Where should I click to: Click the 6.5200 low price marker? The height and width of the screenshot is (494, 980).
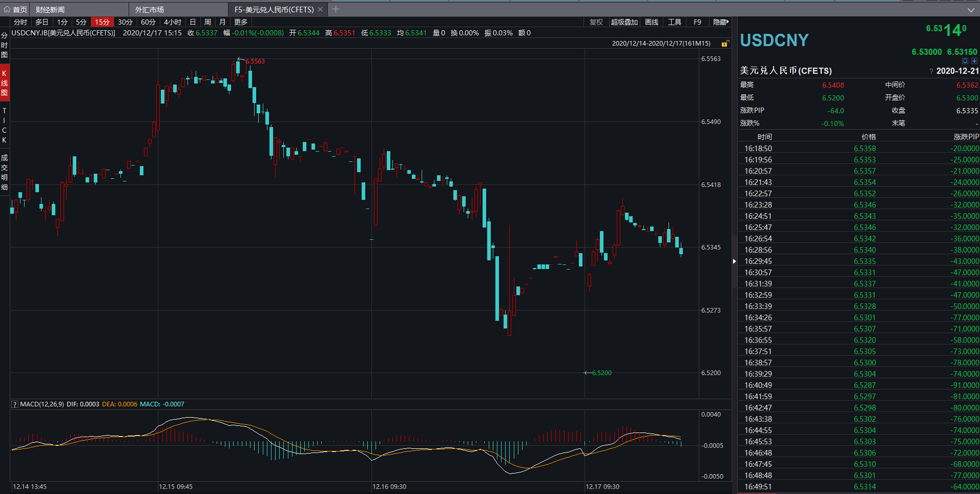(x=602, y=373)
